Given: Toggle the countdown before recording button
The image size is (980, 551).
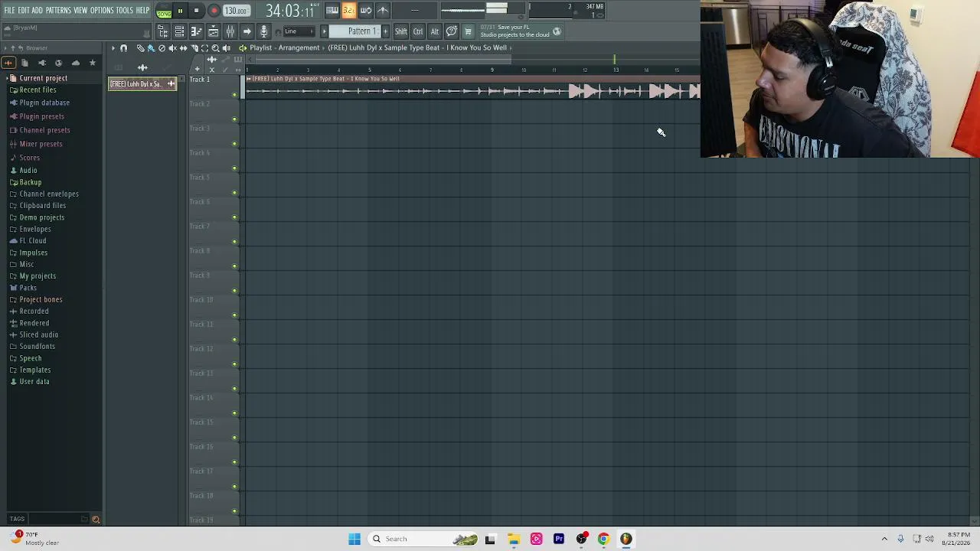Looking at the screenshot, I should pos(348,10).
